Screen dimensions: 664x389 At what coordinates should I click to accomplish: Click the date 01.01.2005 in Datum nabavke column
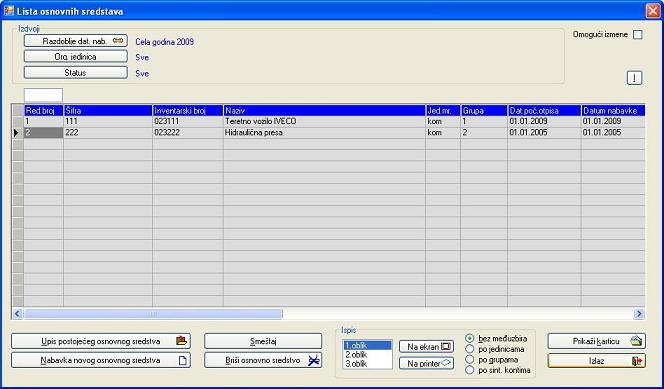613,132
